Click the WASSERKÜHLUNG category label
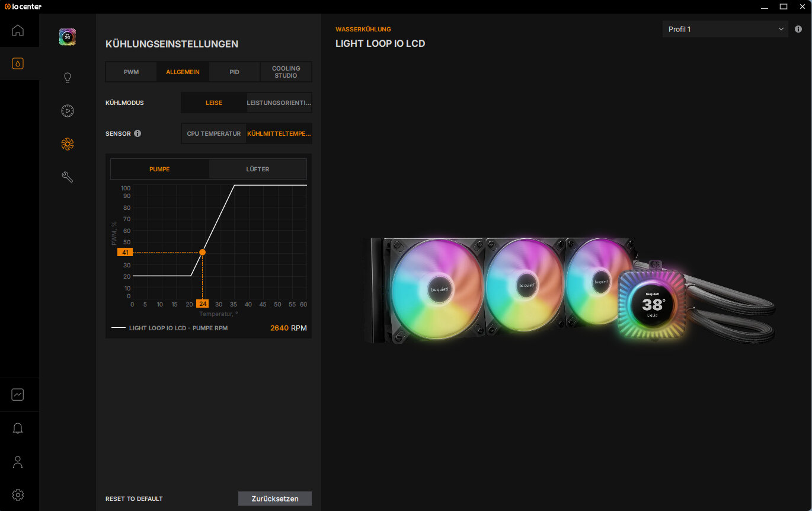 (363, 29)
